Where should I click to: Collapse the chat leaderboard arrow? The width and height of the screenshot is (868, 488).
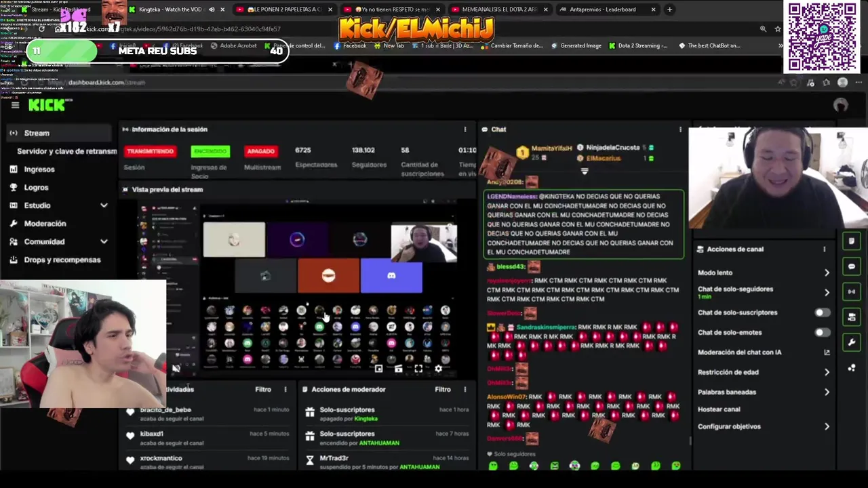click(584, 171)
